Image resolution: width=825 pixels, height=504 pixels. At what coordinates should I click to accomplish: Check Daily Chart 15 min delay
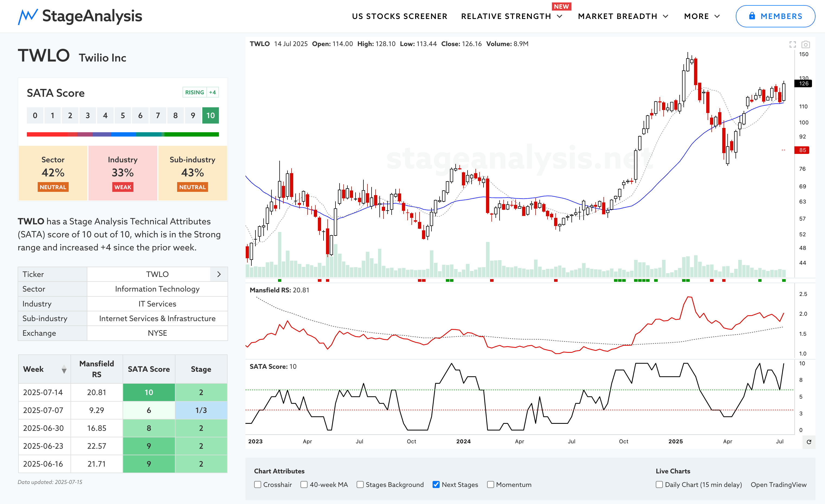(x=659, y=484)
